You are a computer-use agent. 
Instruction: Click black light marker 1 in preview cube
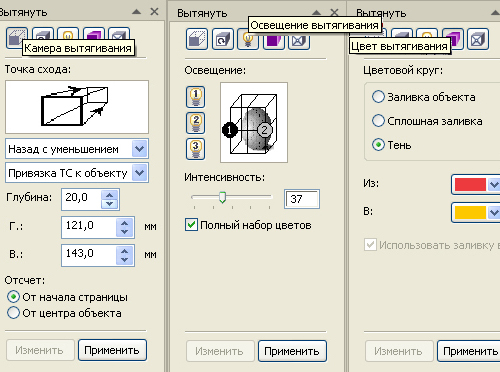click(229, 130)
